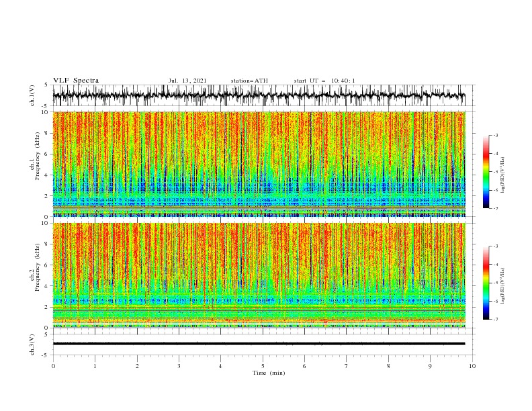Select the 'Time (min)' x-axis label
The height and width of the screenshot is (411, 532).
pyautogui.click(x=269, y=373)
